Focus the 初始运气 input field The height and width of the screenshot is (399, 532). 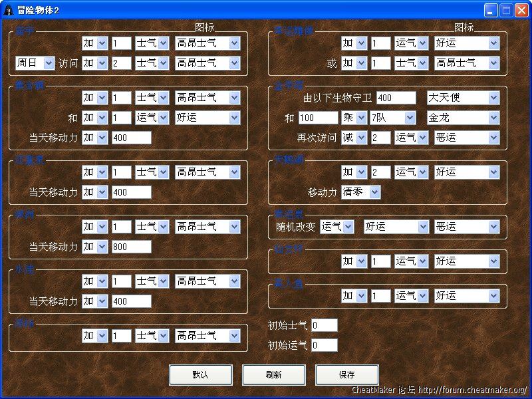point(324,345)
